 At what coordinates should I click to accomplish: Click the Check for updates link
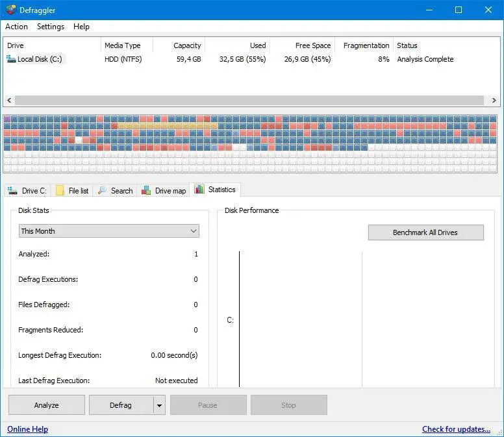[456, 429]
